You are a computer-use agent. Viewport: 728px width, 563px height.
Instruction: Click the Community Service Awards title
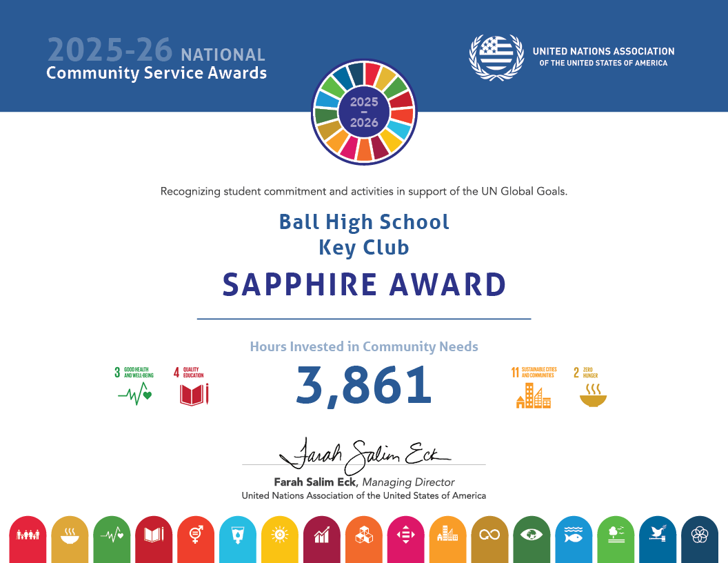coord(156,73)
